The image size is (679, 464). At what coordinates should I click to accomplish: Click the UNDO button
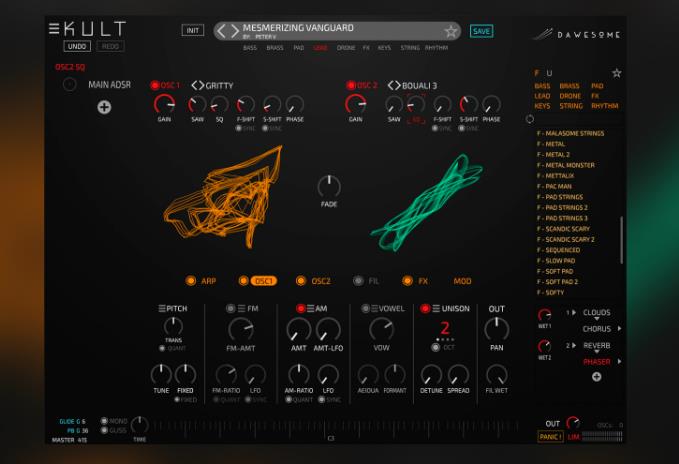77,46
